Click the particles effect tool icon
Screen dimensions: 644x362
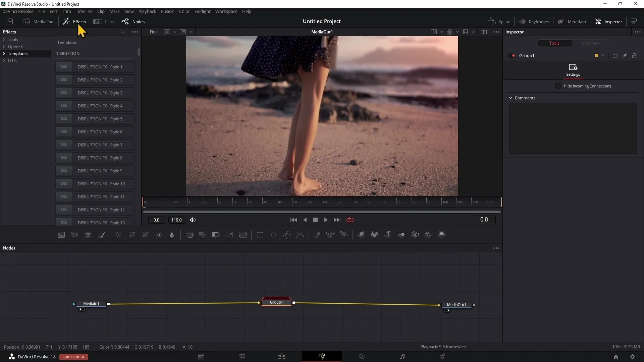(x=318, y=235)
